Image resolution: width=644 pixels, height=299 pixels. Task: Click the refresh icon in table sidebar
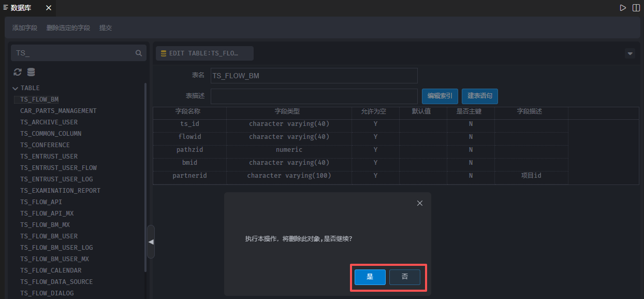(x=18, y=73)
